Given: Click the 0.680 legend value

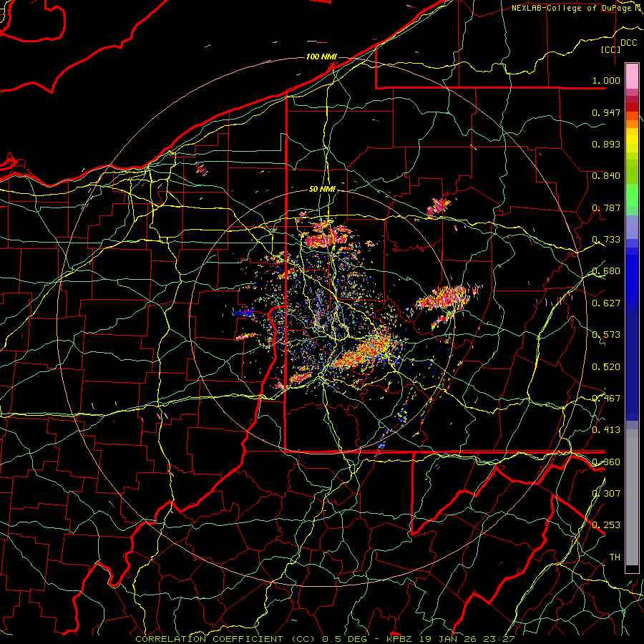Looking at the screenshot, I should [606, 270].
